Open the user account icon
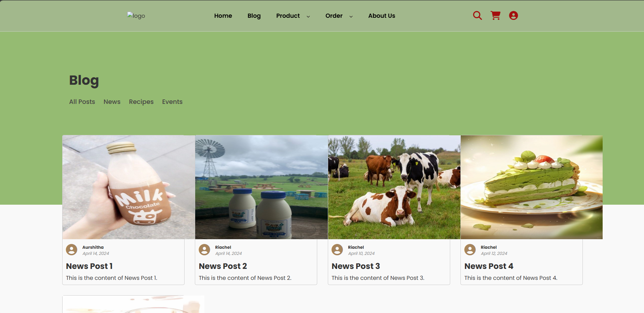The image size is (644, 313). [x=513, y=15]
